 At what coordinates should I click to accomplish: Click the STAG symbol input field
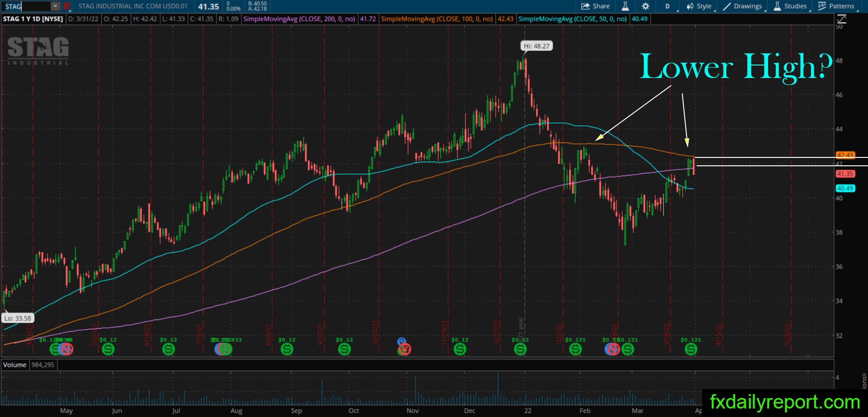[27, 7]
